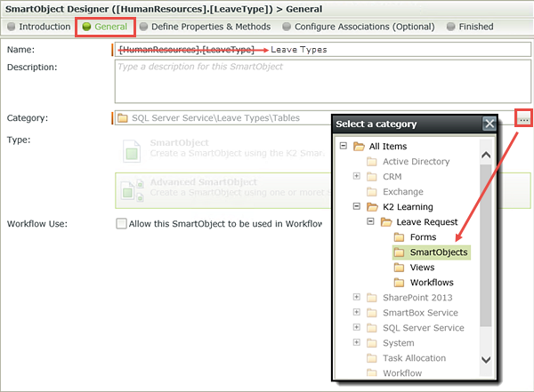This screenshot has width=534, height=392.
Task: Click the SQL Server Service folder icon
Action: point(371,328)
